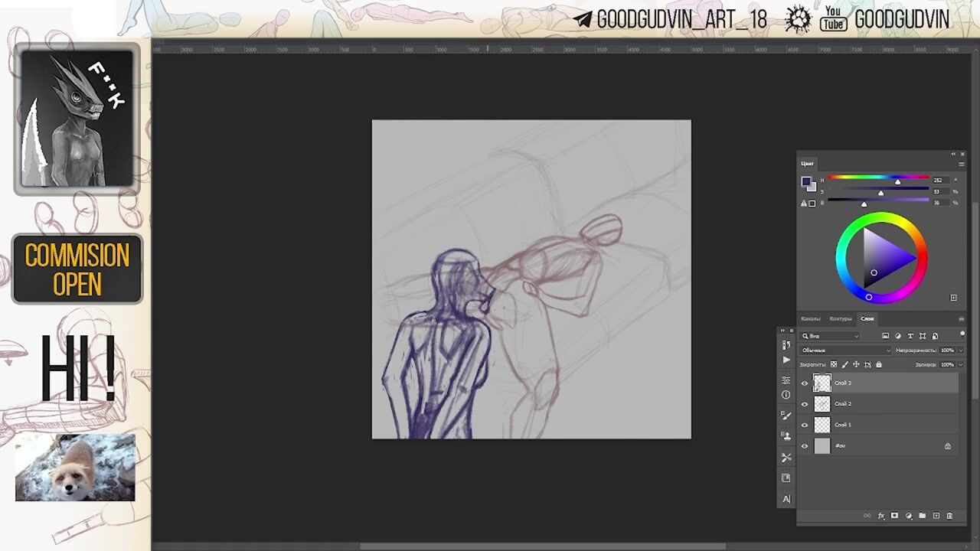Open the Actions panel play icon
Viewport: 980px width, 551px height.
(786, 360)
